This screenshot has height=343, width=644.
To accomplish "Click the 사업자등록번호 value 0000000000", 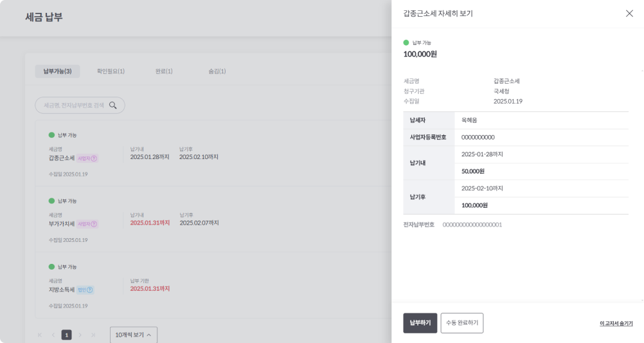I will pyautogui.click(x=478, y=137).
